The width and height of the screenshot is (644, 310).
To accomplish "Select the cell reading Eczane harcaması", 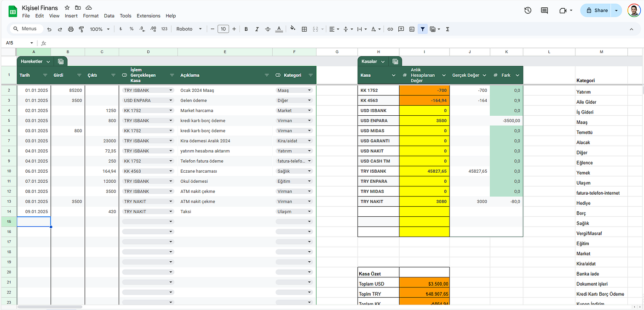I will coord(225,171).
